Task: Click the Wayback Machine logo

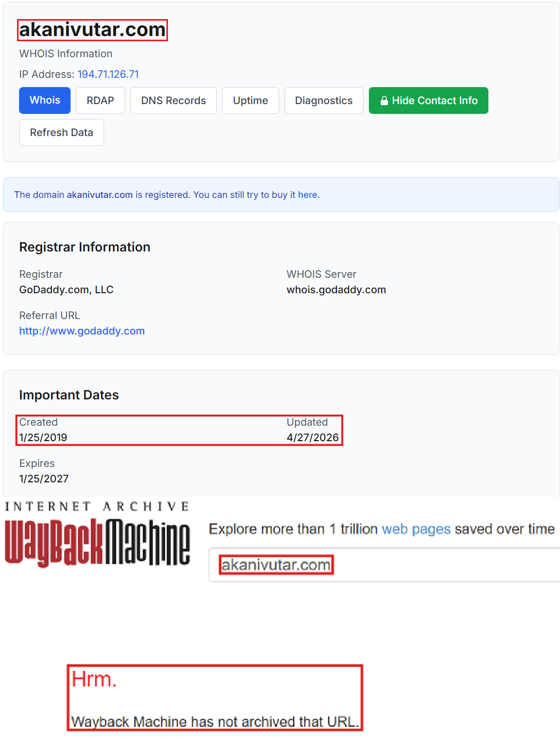Action: pos(97,542)
